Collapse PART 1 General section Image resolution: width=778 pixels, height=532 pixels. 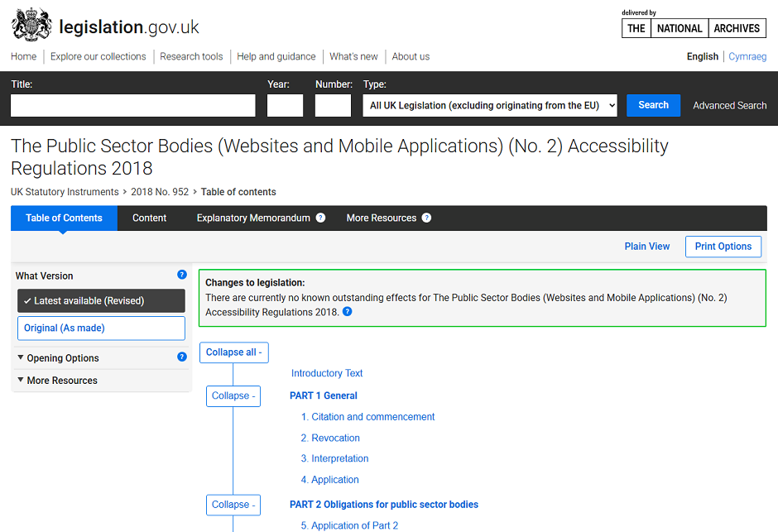tap(233, 396)
